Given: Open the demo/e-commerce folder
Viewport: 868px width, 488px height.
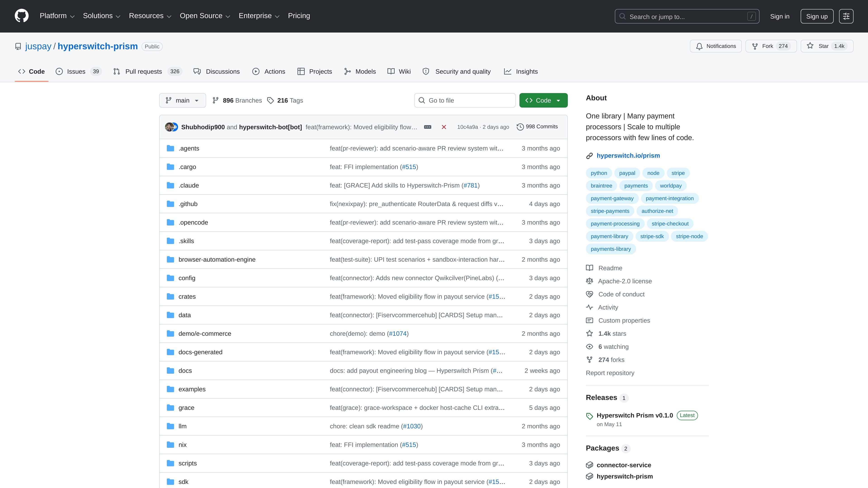Looking at the screenshot, I should tap(205, 333).
